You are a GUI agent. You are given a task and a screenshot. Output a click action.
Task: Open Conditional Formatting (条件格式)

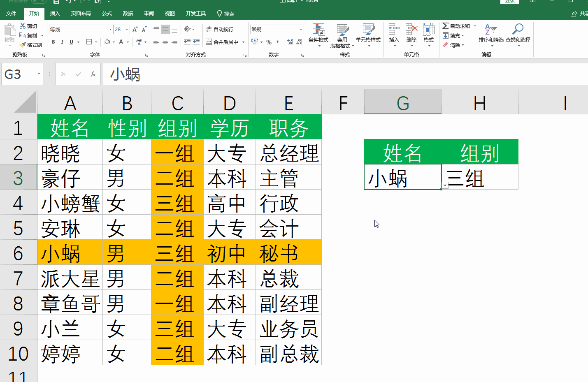pos(318,35)
